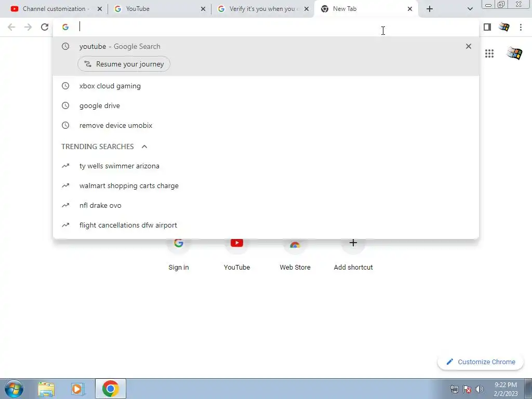This screenshot has height=399, width=532.
Task: Close the New Tab tab
Action: [x=410, y=9]
